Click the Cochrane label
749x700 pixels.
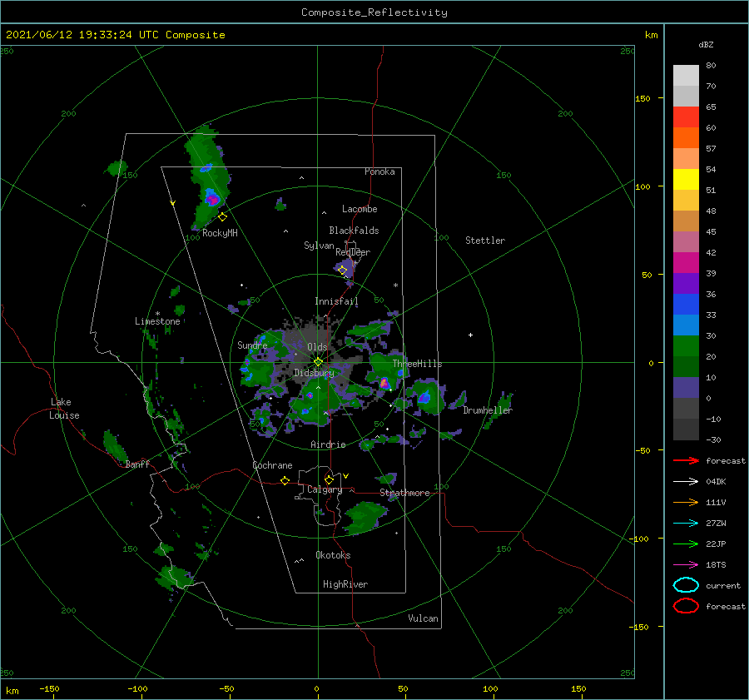pyautogui.click(x=272, y=465)
